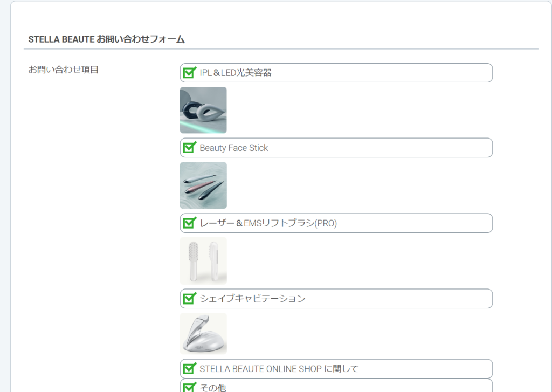Toggle the Beauty Face Stick green checkmark
The height and width of the screenshot is (392, 552).
[x=189, y=147]
